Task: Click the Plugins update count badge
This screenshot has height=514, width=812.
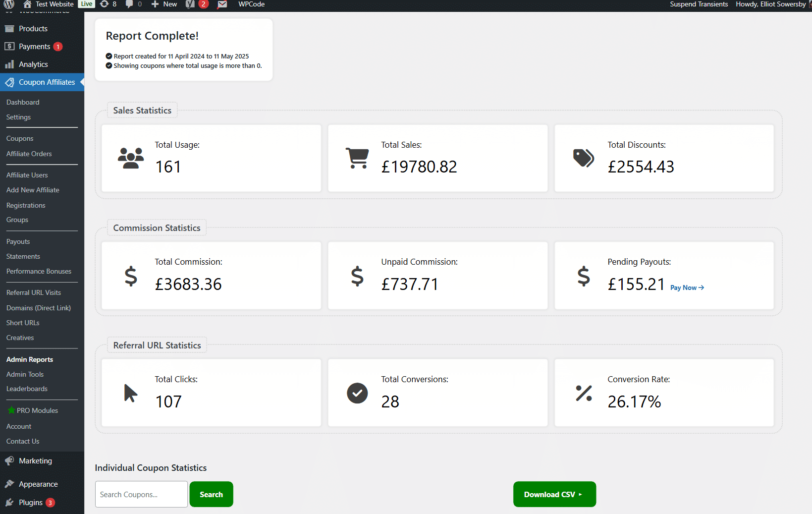Action: 50,503
